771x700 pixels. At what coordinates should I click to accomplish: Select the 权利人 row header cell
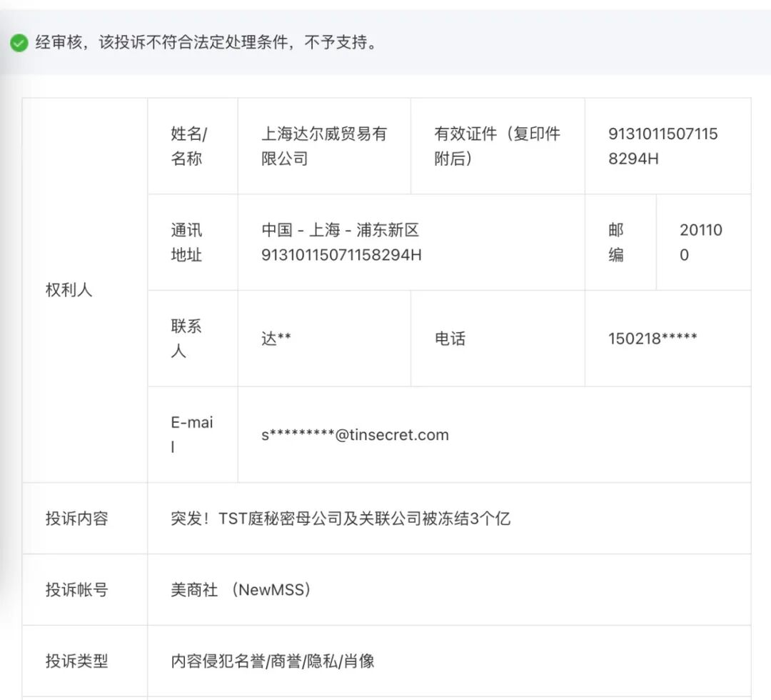pyautogui.click(x=69, y=290)
